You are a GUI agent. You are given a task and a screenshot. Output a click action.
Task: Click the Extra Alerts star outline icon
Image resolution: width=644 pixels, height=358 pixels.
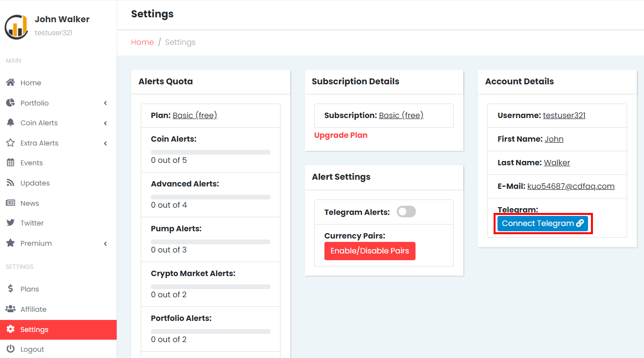coord(10,143)
